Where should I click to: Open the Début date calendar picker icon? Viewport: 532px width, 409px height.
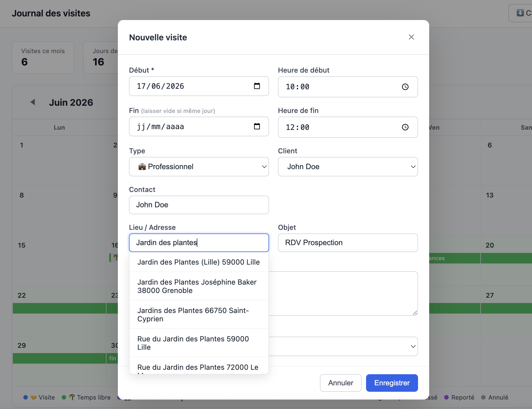257,86
